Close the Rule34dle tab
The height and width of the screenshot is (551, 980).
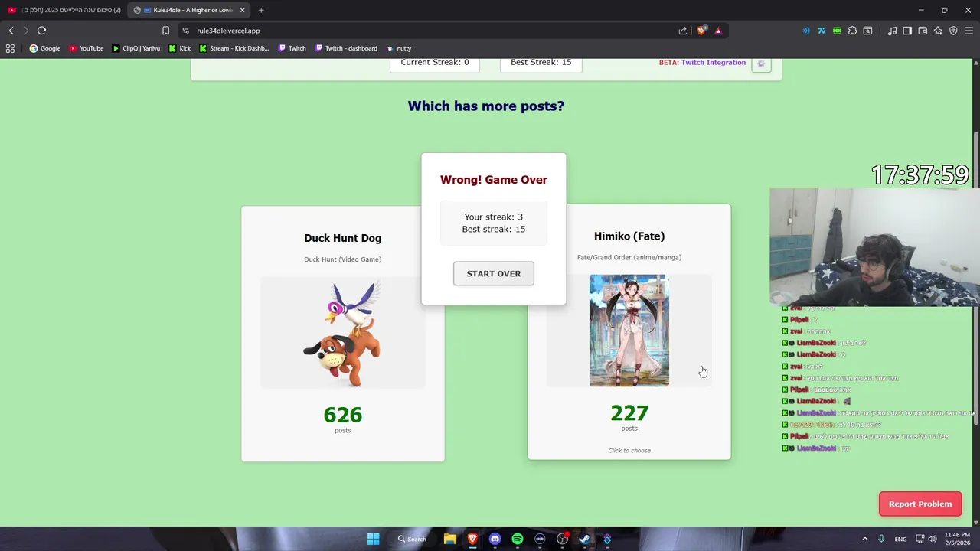tap(243, 10)
